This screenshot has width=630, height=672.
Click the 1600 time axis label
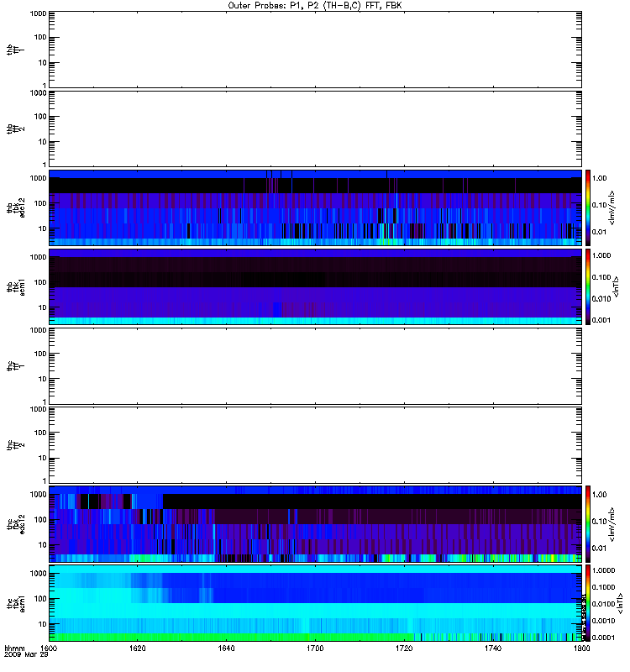(49, 648)
